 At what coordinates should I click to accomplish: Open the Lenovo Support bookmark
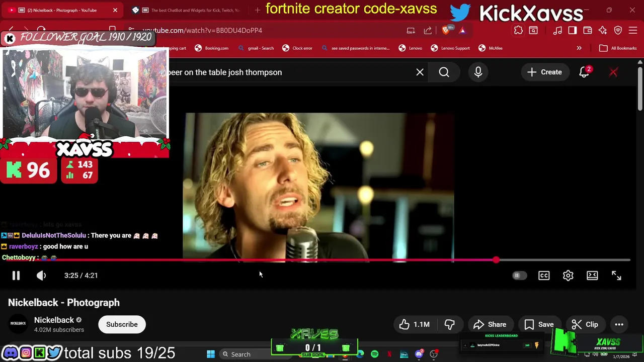450,48
